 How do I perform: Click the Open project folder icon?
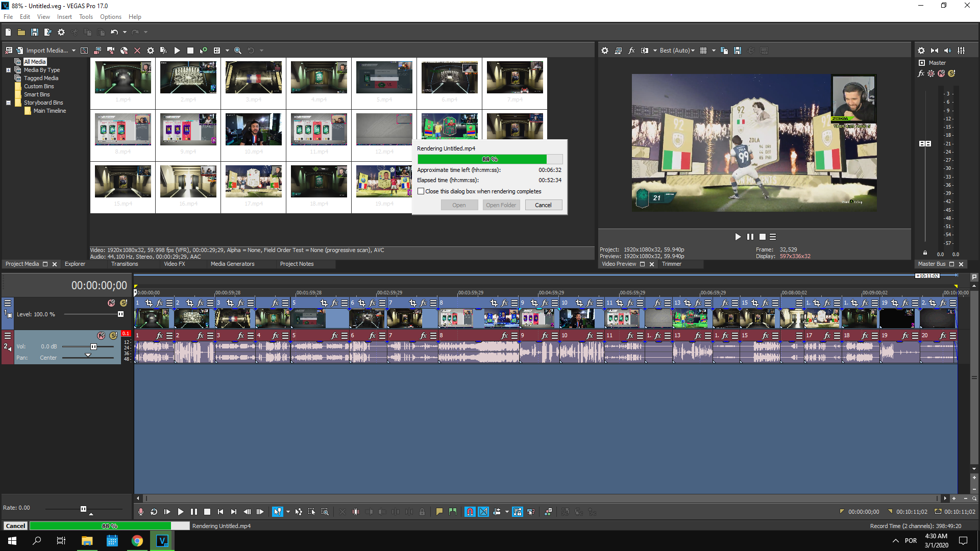21,32
